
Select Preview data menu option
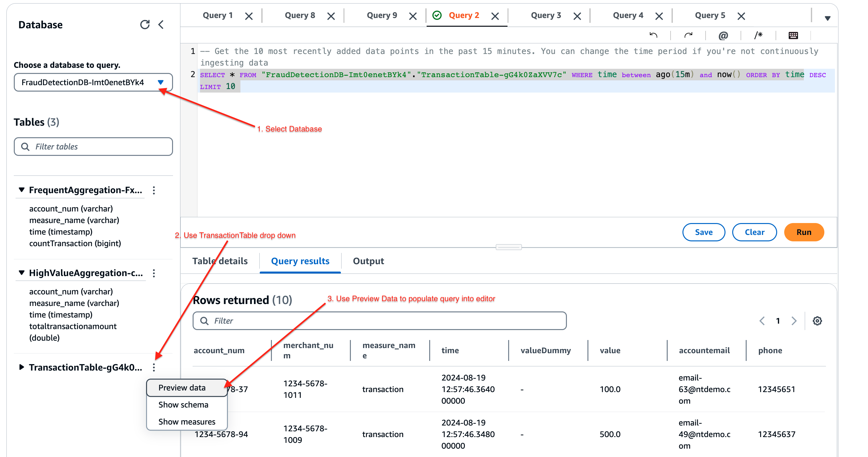tap(182, 388)
